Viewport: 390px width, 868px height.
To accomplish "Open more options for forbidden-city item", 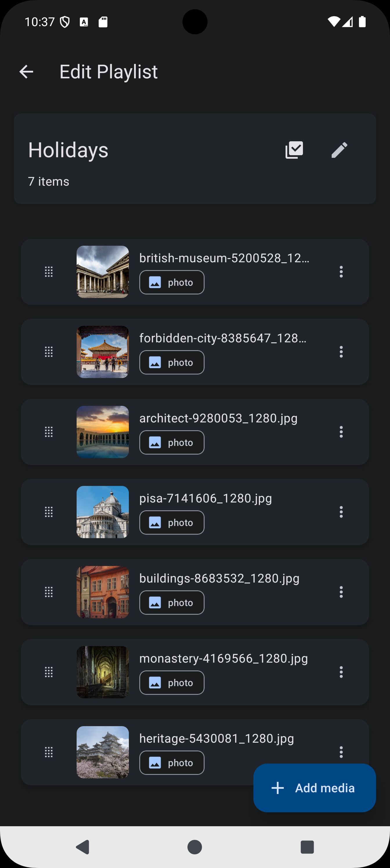I will point(341,352).
